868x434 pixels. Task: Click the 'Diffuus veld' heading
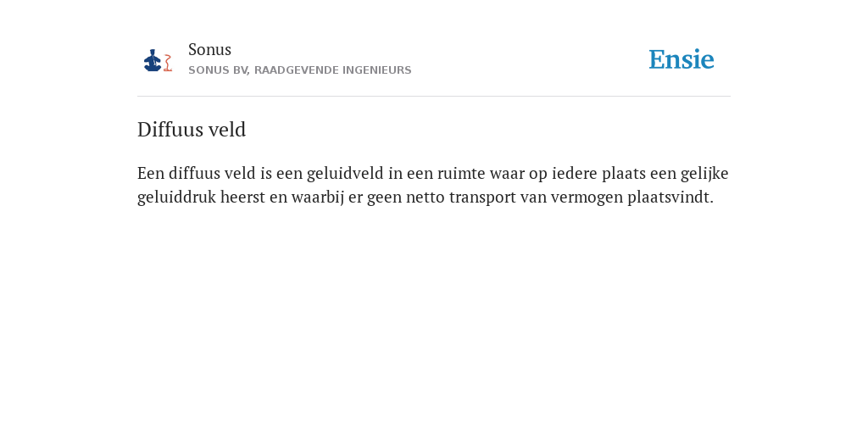pos(192,130)
